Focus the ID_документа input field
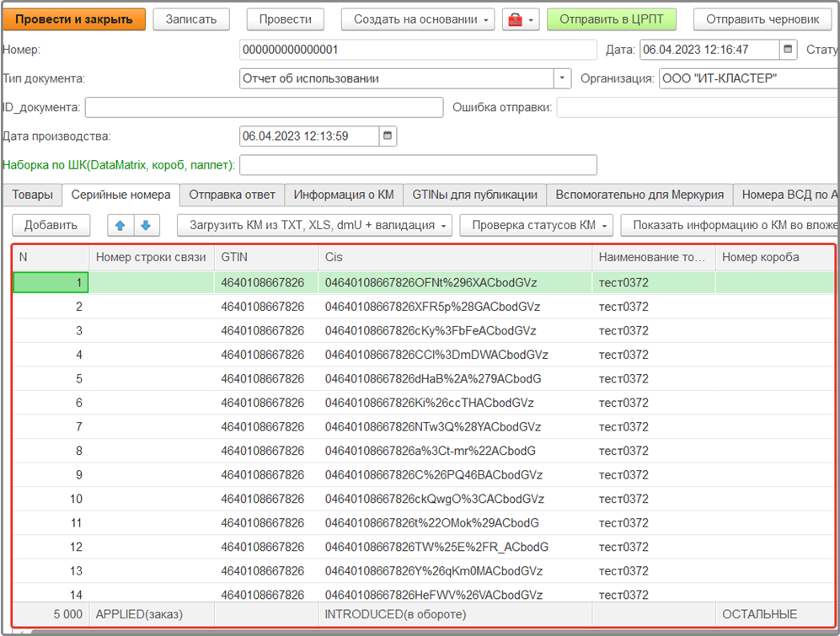Screen dimensions: 840x636 (264, 107)
